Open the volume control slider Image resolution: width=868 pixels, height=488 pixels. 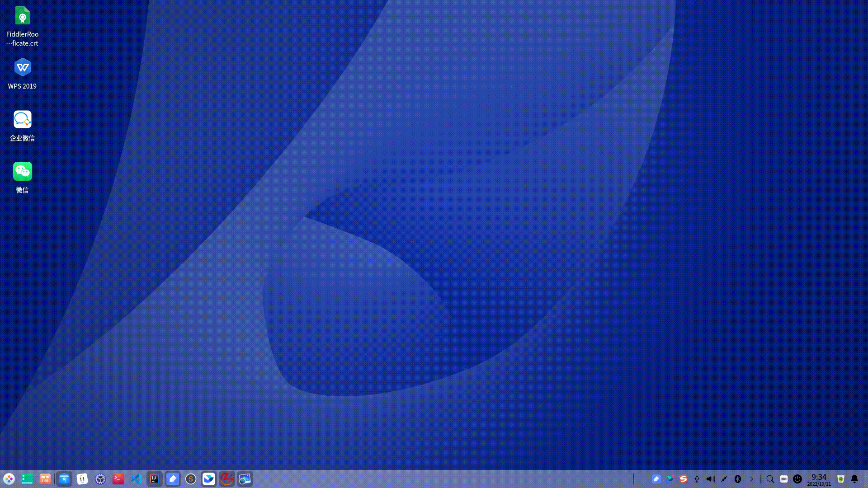pyautogui.click(x=711, y=479)
